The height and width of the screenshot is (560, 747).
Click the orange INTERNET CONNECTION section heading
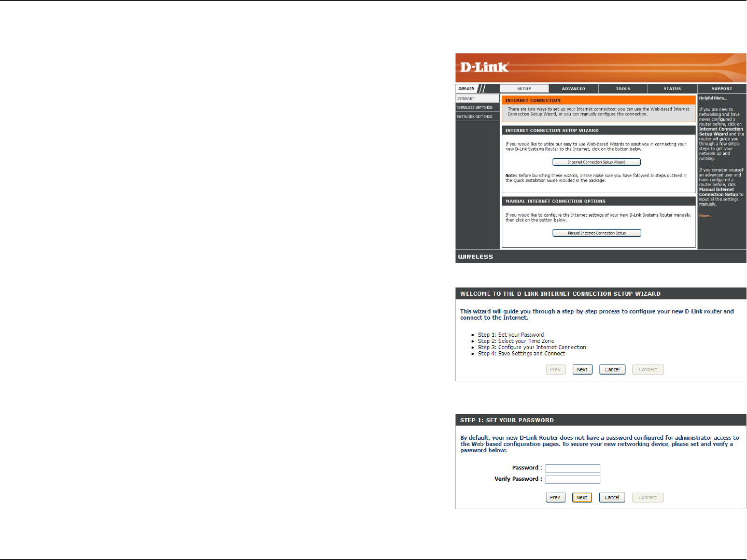(533, 100)
